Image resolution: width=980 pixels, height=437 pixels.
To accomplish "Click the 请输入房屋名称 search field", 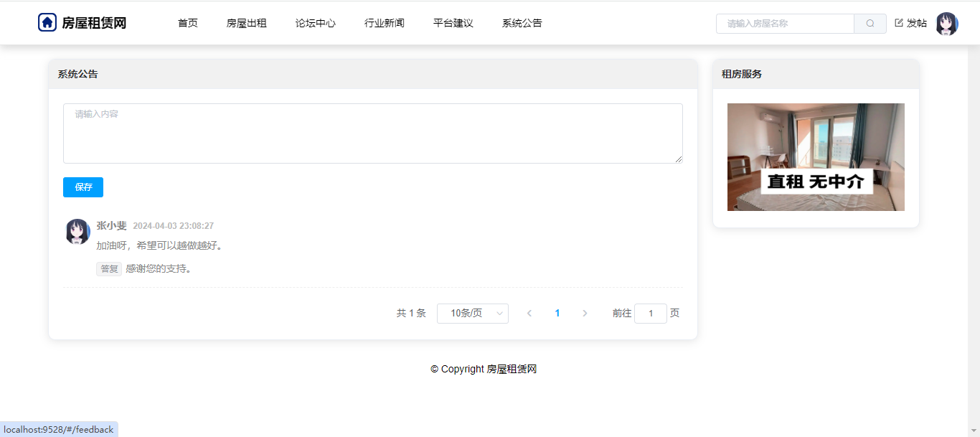I will point(785,24).
